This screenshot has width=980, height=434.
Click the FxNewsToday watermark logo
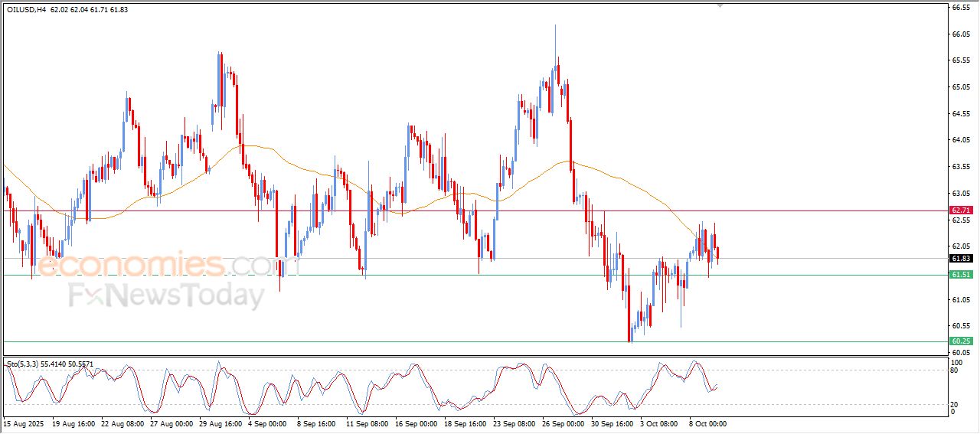click(x=166, y=295)
